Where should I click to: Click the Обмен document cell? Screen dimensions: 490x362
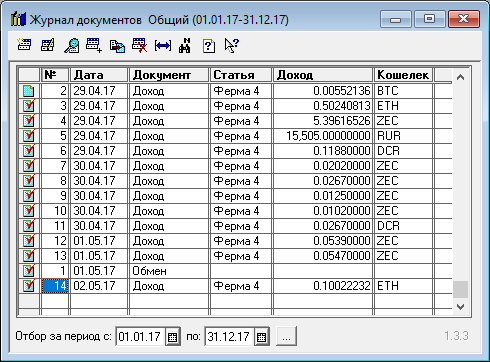[169, 271]
